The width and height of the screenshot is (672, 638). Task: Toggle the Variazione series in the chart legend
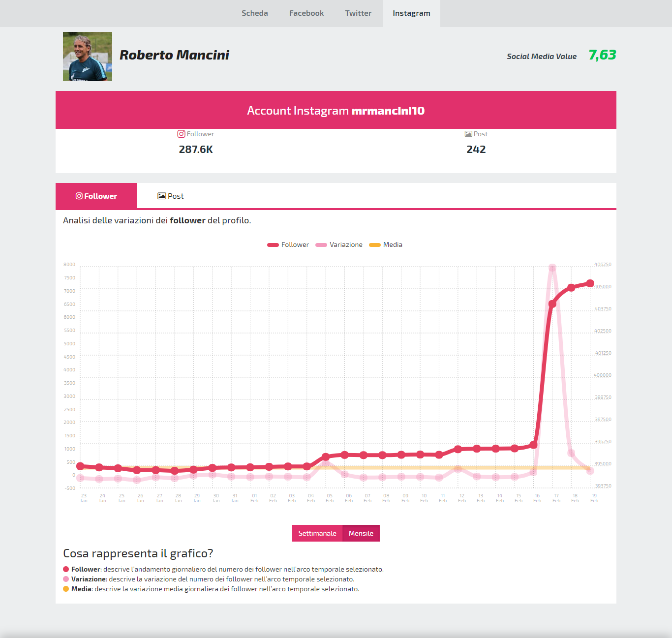pyautogui.click(x=339, y=244)
